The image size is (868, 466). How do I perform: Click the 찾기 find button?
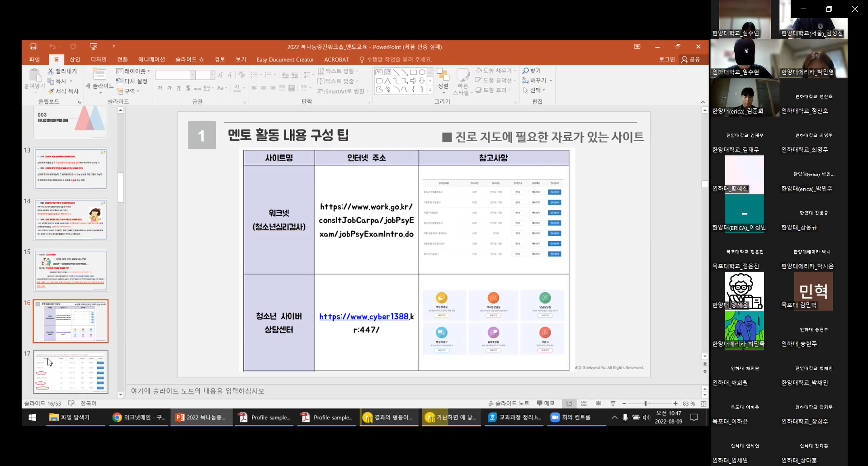pyautogui.click(x=532, y=71)
